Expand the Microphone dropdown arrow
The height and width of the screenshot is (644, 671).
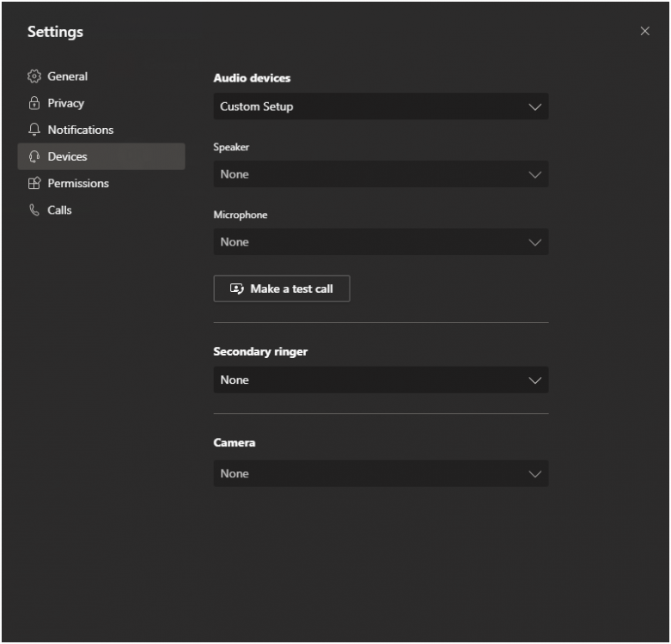pyautogui.click(x=535, y=242)
